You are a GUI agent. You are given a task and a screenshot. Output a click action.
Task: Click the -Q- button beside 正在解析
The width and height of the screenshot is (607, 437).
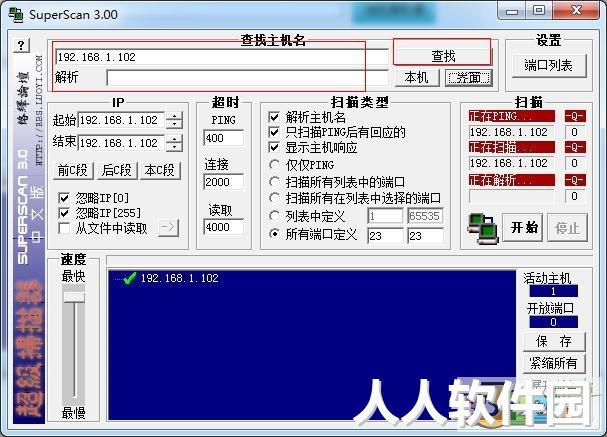point(574,180)
